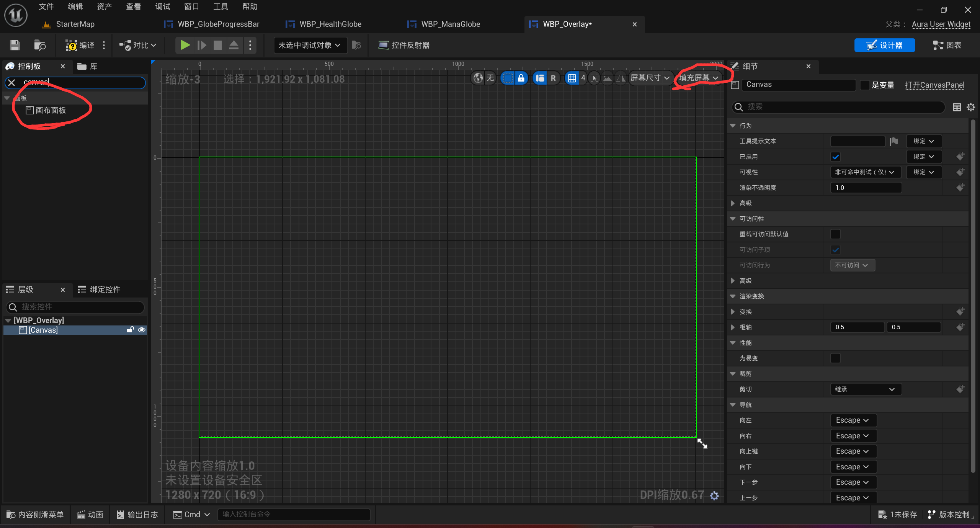980x528 pixels.
Task: Open the Widget Reflector (控件反射器)
Action: click(x=404, y=45)
